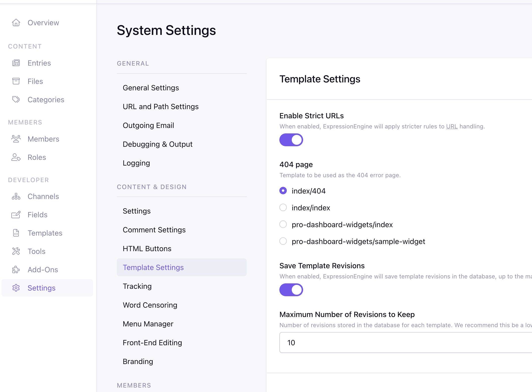This screenshot has height=392, width=532.
Task: Open the Menu Manager link
Action: click(148, 324)
